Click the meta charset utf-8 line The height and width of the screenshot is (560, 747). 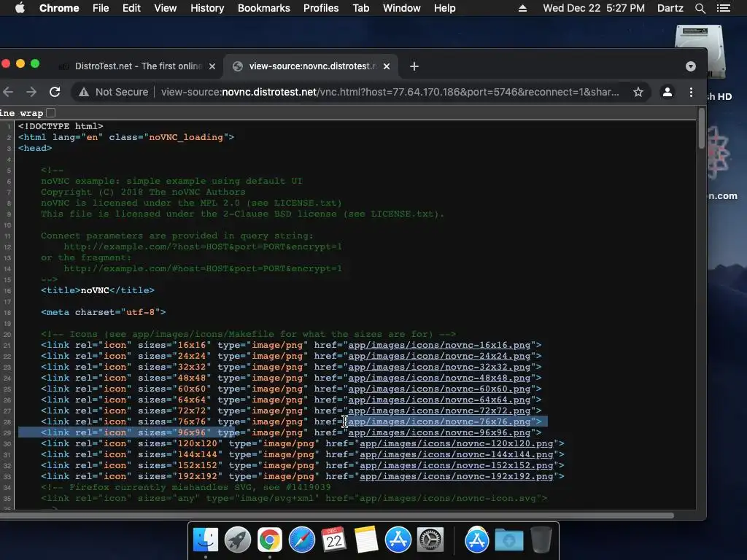(104, 312)
